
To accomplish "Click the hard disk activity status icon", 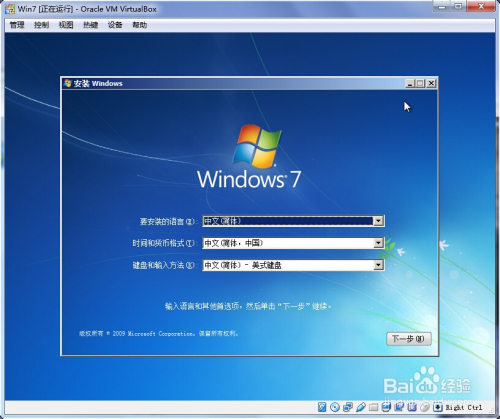I will click(x=322, y=407).
